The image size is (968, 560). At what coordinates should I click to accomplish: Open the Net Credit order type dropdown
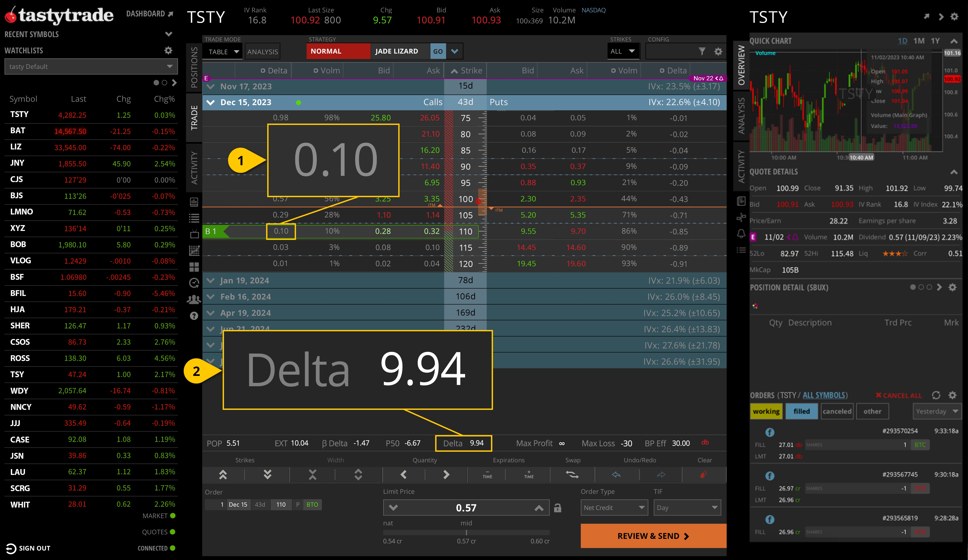pos(614,507)
